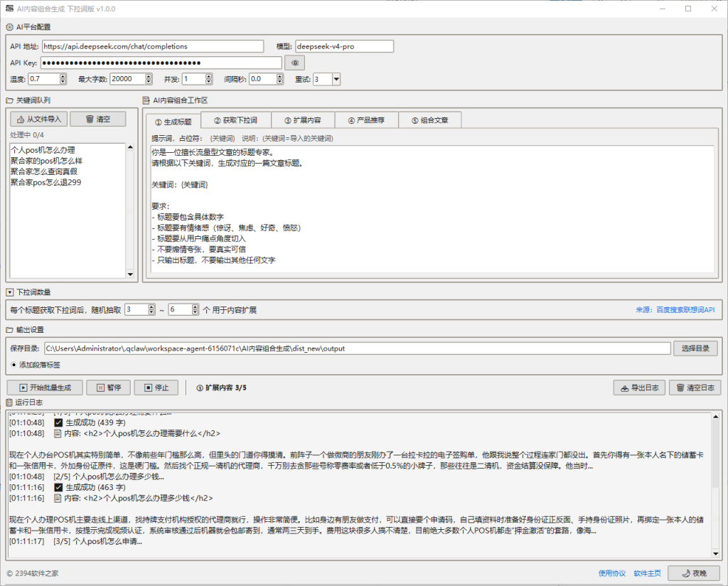728x586 pixels.
Task: Select keyword 聚合家pos怎么退299
Action: [46, 182]
